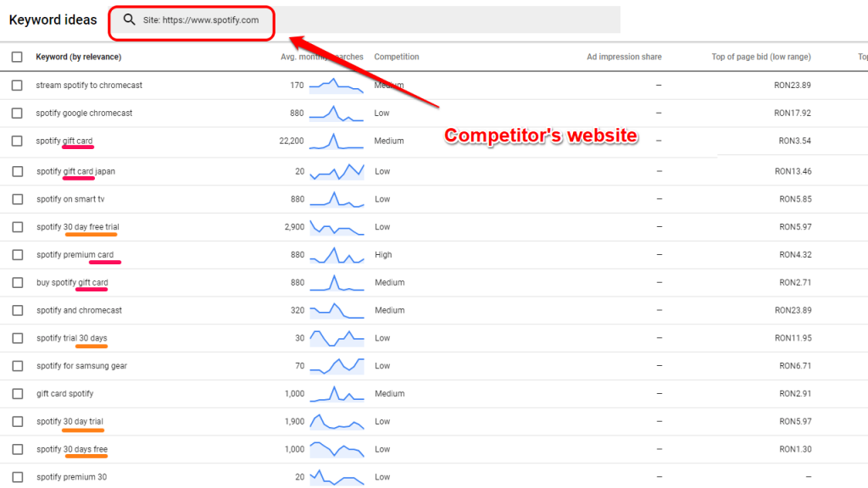Tick the select-all header checkbox
Screen dimensions: 868x488
pyautogui.click(x=17, y=57)
